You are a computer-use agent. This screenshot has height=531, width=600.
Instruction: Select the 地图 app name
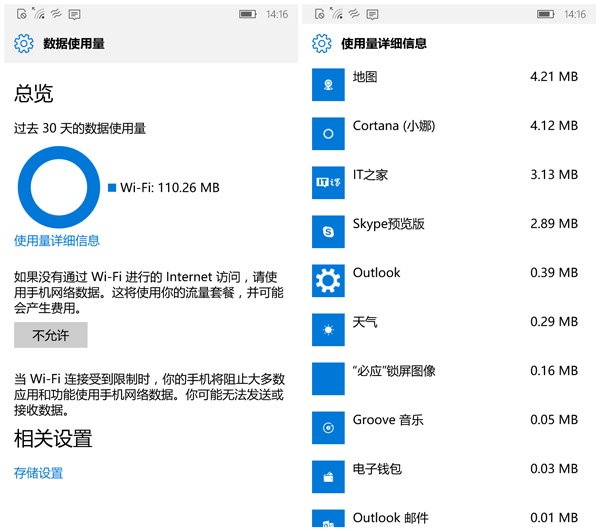tap(365, 77)
